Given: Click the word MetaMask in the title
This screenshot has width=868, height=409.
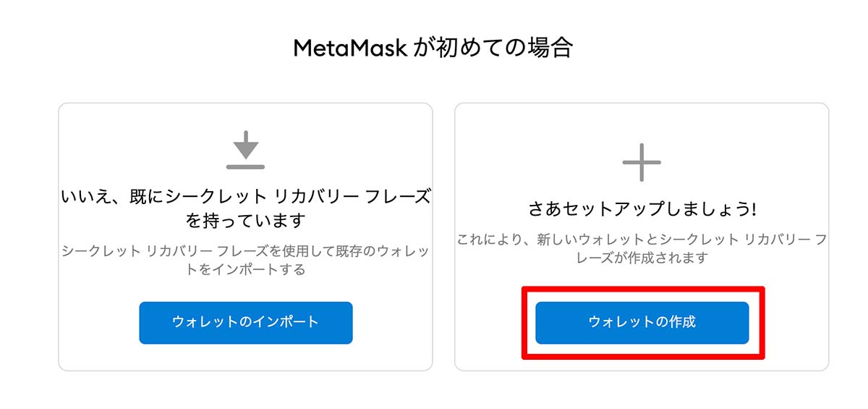Looking at the screenshot, I should (x=350, y=49).
